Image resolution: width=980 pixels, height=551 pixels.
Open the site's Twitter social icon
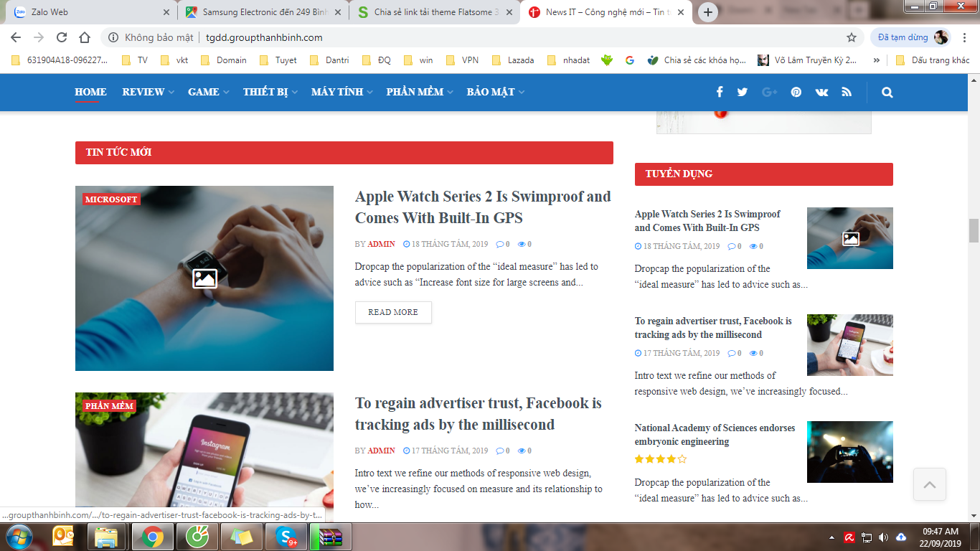(x=743, y=92)
